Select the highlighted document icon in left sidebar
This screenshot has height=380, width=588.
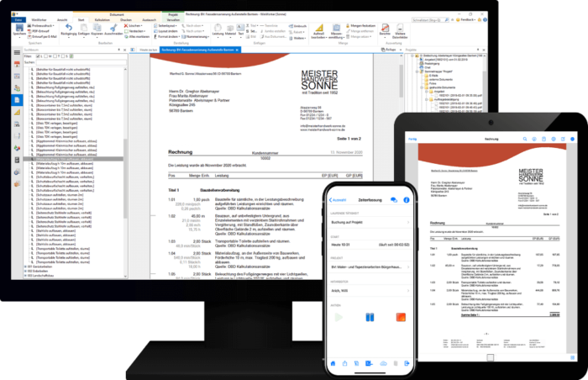point(17,100)
